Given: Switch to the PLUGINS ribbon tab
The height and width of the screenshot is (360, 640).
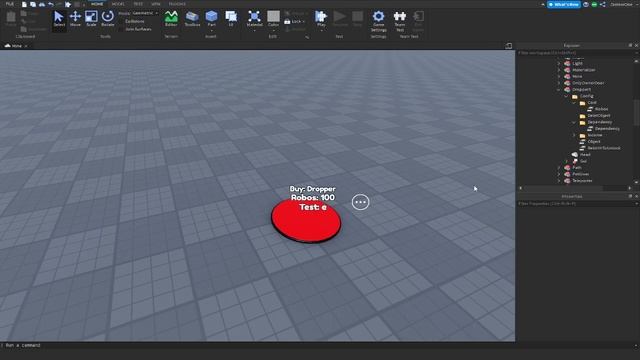Looking at the screenshot, I should (x=177, y=4).
